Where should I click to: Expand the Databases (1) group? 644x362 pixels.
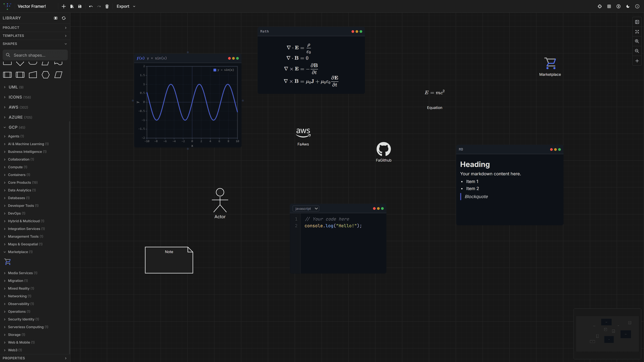(35, 198)
